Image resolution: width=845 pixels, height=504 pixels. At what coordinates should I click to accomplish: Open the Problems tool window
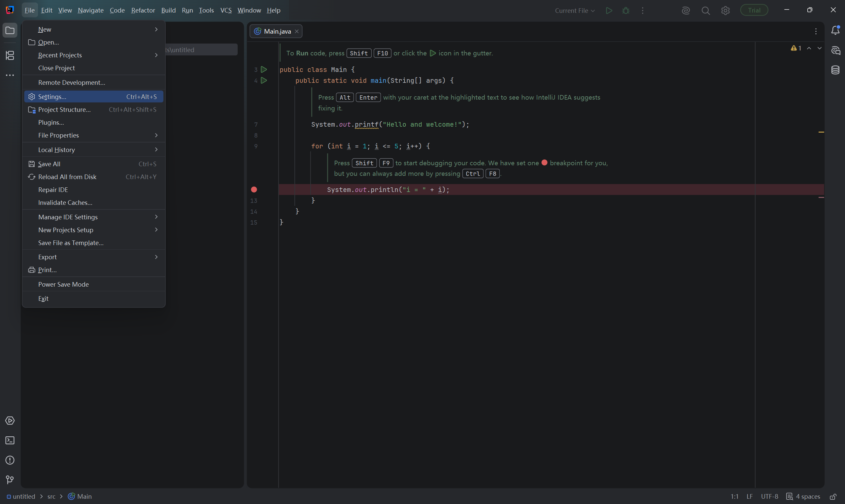tap(10, 460)
